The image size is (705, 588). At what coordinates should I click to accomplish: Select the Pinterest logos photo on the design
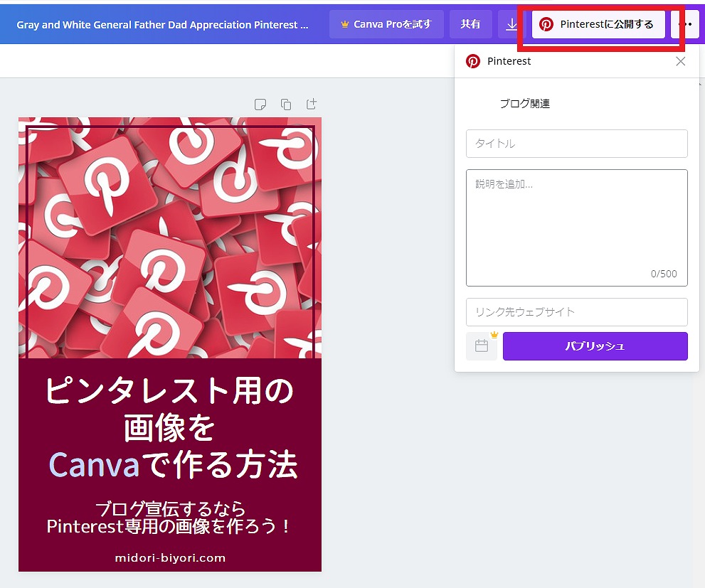(x=170, y=237)
